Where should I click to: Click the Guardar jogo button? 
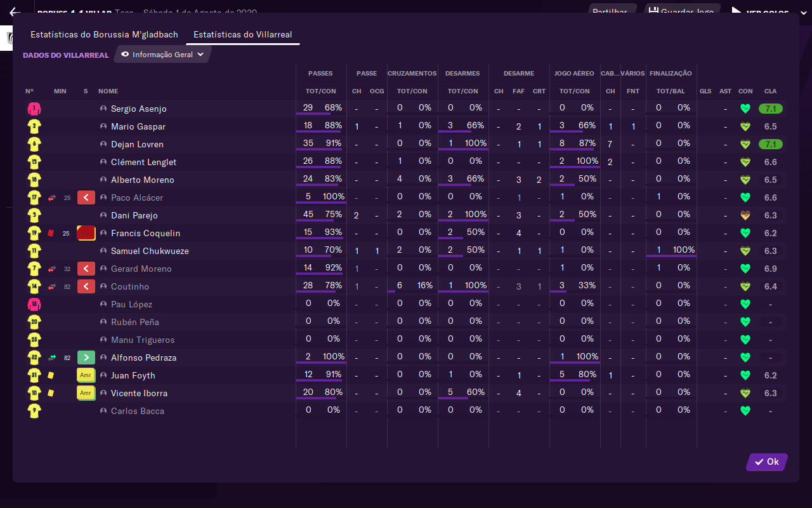click(x=681, y=11)
